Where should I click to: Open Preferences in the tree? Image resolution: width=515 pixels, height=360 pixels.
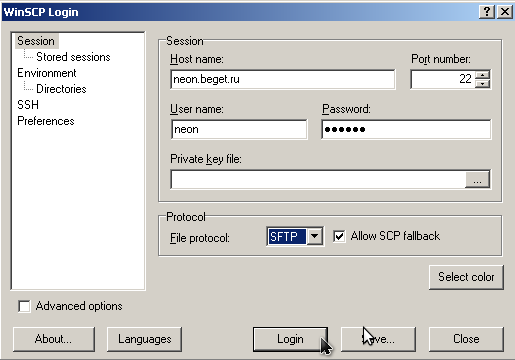pyautogui.click(x=46, y=121)
